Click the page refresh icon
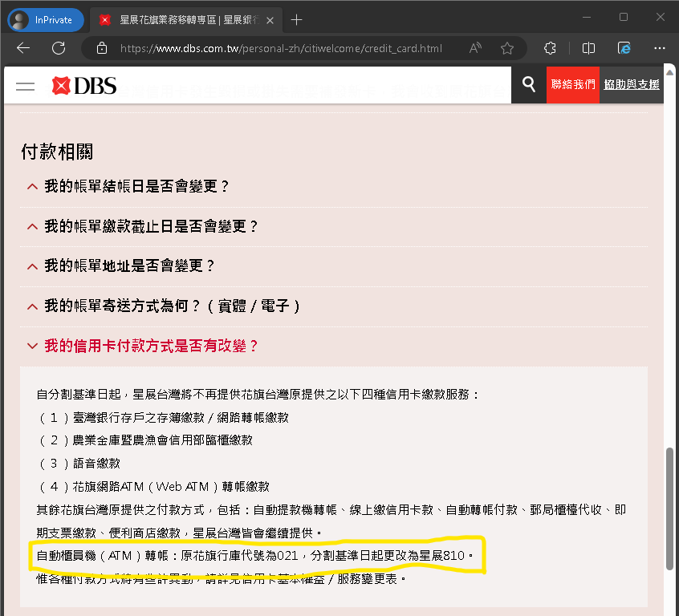This screenshot has height=616, width=679. [x=59, y=48]
